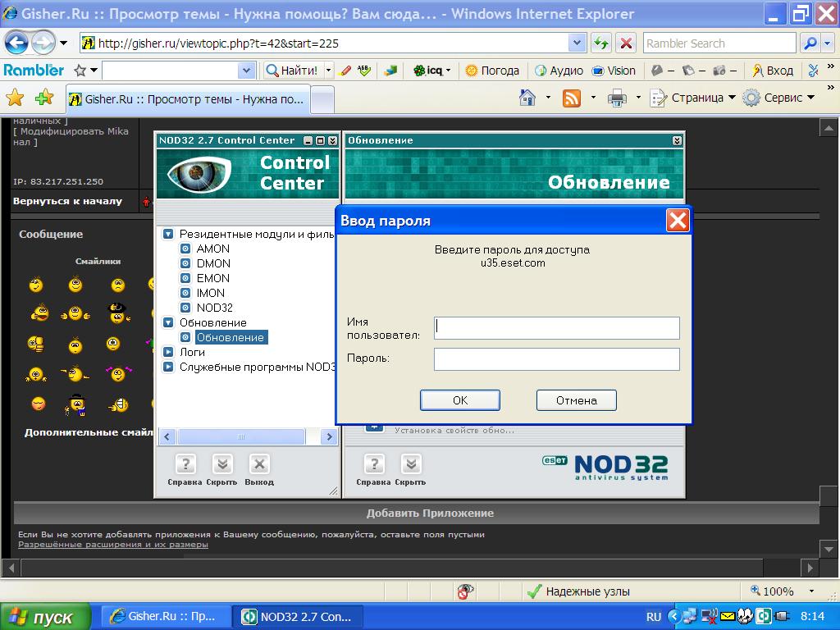
Task: Click the Пароль input field
Action: pos(556,359)
